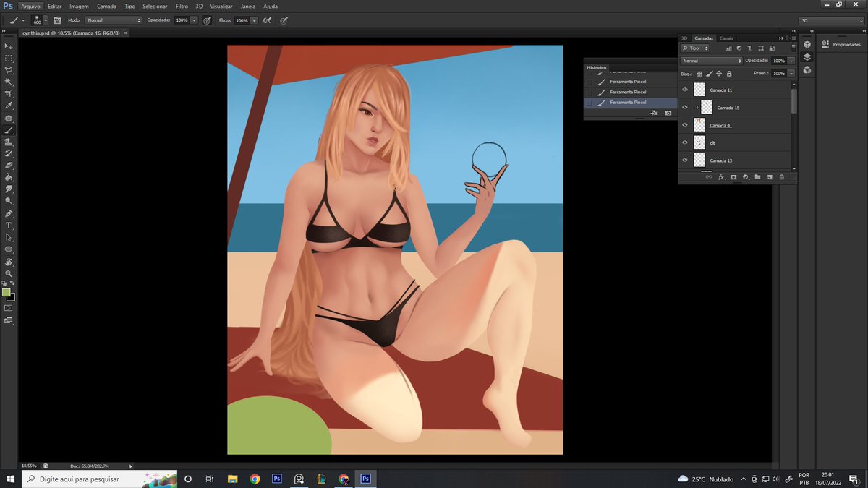Select the Brush tool in the toolbox

click(9, 130)
